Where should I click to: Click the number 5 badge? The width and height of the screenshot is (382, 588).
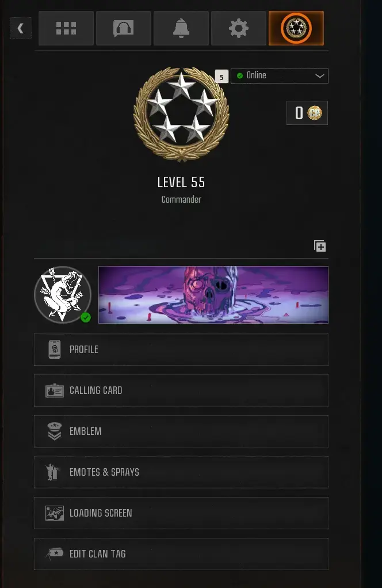click(221, 77)
